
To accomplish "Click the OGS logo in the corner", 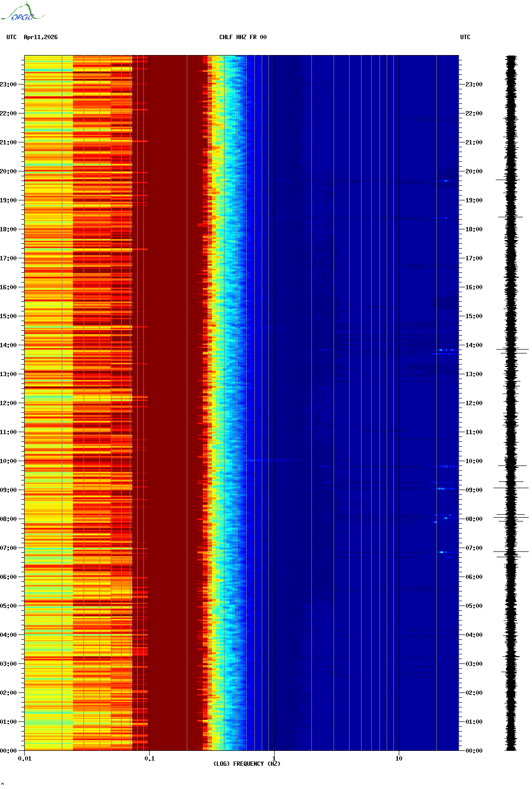I will [22, 13].
